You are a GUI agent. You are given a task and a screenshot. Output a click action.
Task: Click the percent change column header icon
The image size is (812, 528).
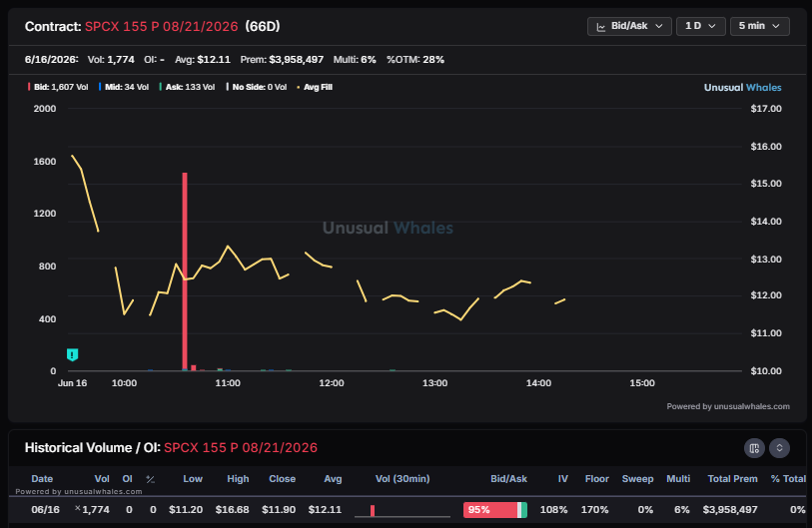[150, 479]
